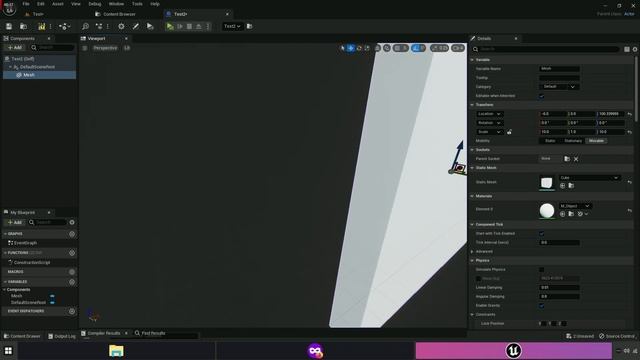Screen dimensions: 640x360
Task: Set Mobility to Movable
Action: [596, 141]
